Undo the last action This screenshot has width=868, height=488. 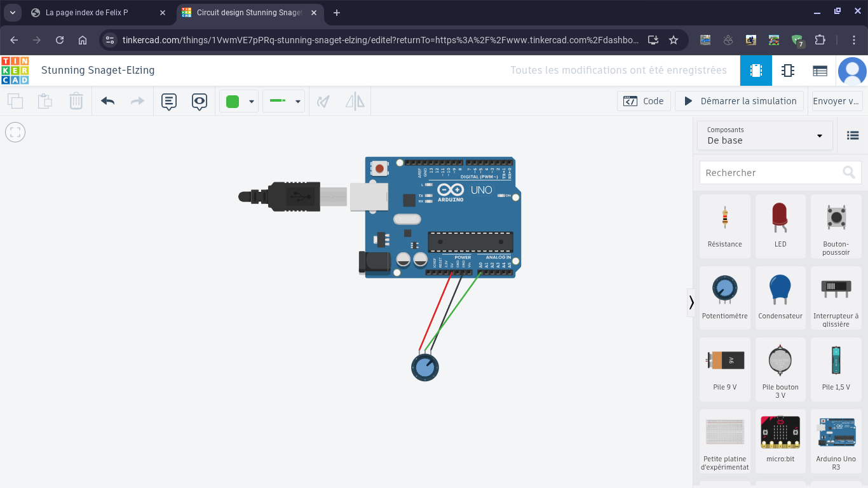click(108, 101)
